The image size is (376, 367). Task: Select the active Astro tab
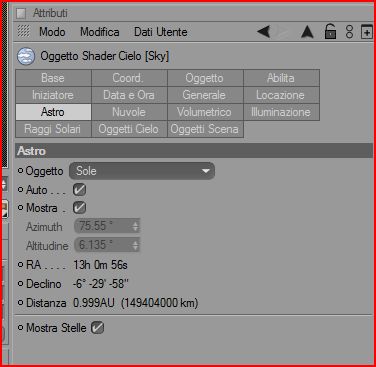(53, 112)
